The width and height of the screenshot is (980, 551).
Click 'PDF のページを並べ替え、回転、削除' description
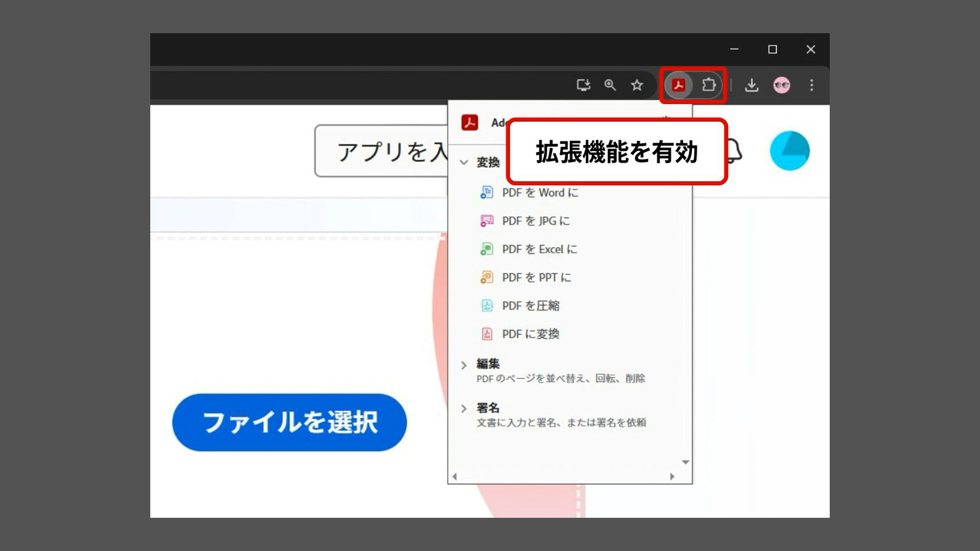561,378
